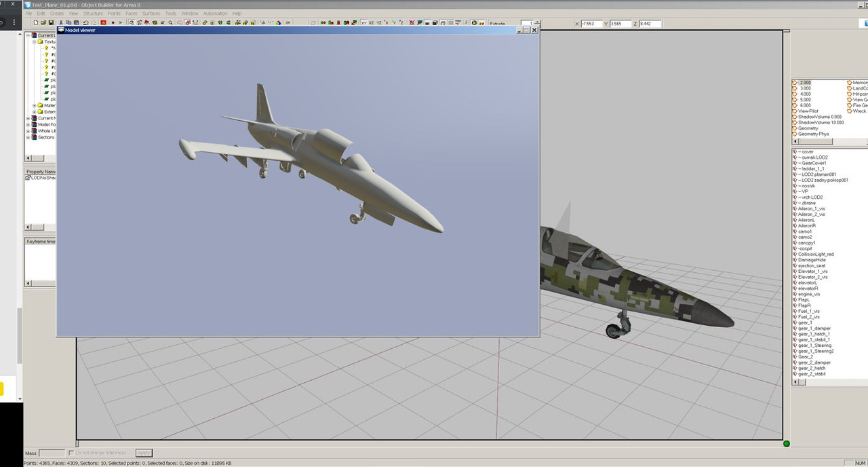Open the Create menu
868x467 pixels.
(57, 14)
